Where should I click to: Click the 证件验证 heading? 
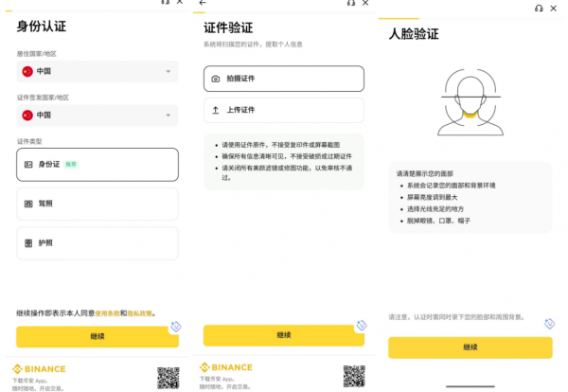tap(228, 27)
